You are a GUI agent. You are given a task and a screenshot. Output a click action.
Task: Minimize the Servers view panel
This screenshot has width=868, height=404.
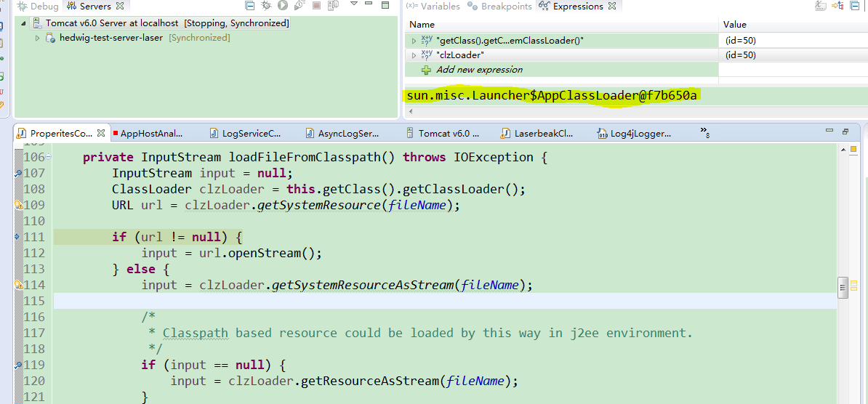[x=369, y=4]
